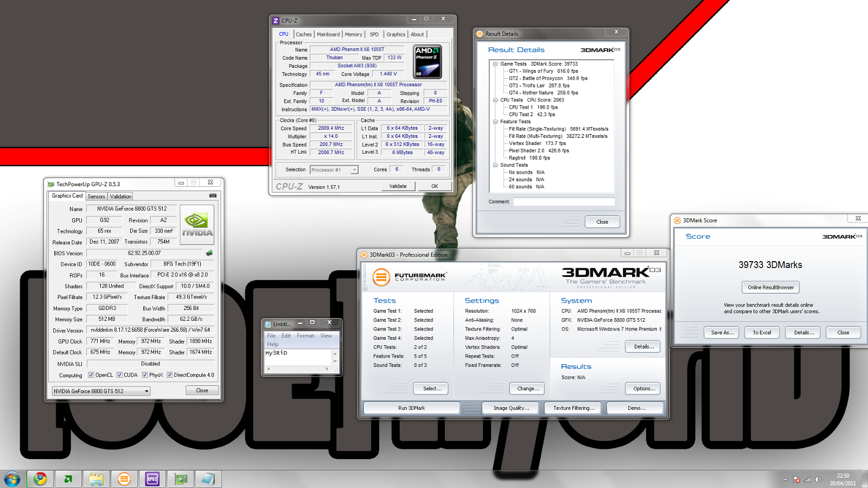Open the Sensors tab in GPU-Z

(x=97, y=197)
